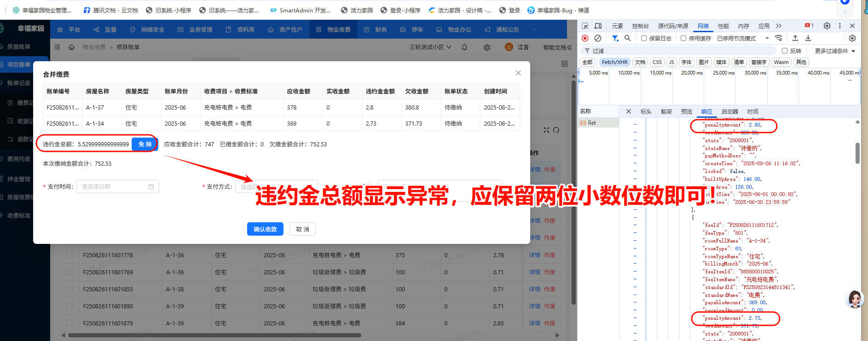868x341 pixels.
Task: Open the 控制台 tab in DevTools
Action: tap(640, 26)
